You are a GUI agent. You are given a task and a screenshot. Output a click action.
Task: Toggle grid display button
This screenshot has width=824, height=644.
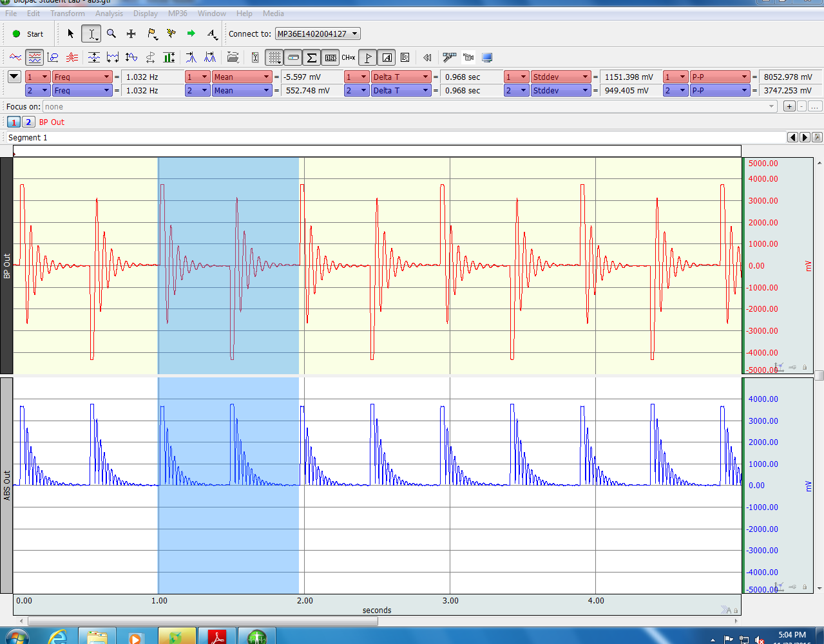(x=274, y=57)
